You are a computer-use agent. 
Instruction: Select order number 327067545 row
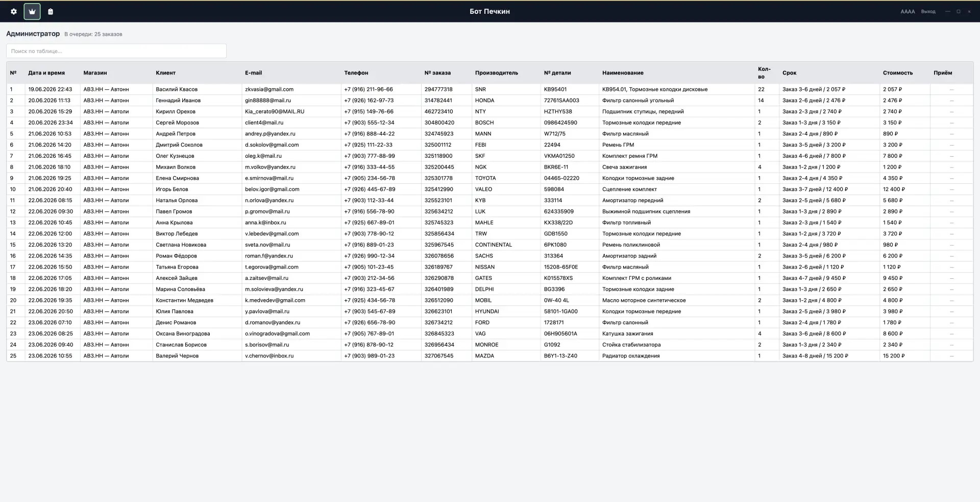(489, 356)
